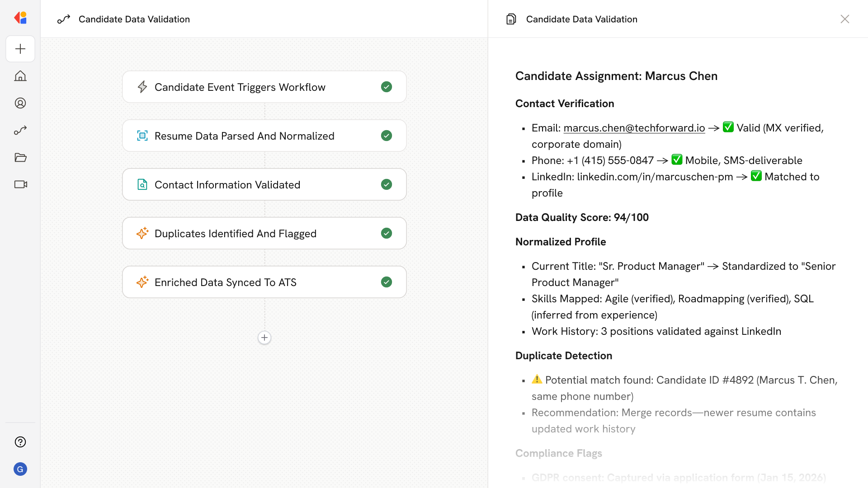This screenshot has height=488, width=868.
Task: Add a new step below the workflow
Action: pyautogui.click(x=264, y=338)
